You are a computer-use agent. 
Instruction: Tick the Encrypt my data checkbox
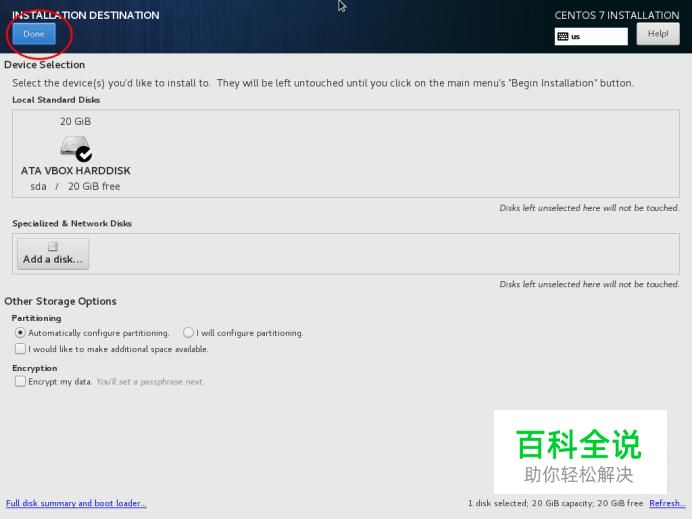20,381
